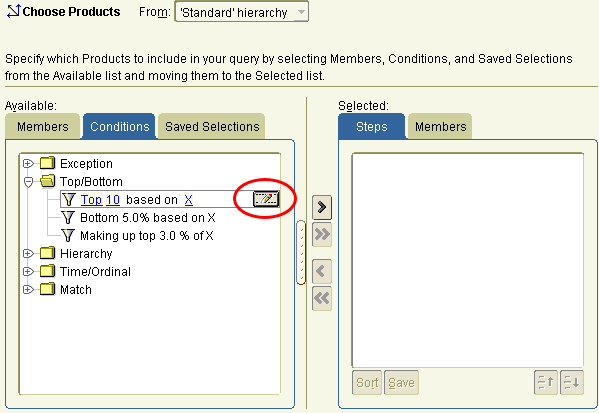Collapse the Top/Bottom folder

(28, 181)
